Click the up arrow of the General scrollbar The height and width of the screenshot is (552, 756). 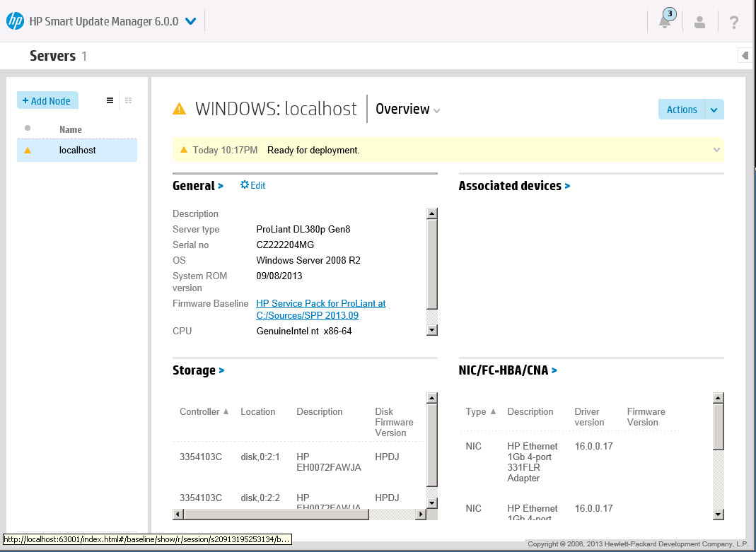coord(432,213)
